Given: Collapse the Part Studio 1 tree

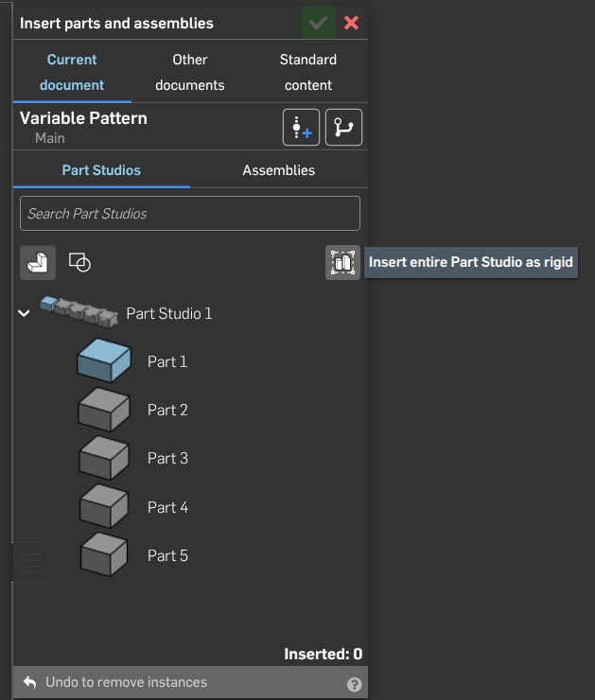Looking at the screenshot, I should [25, 313].
